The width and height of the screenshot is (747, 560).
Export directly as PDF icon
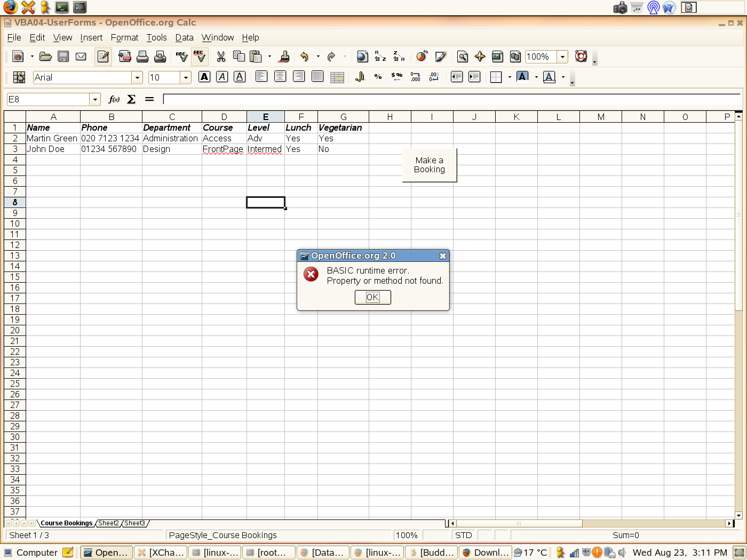coord(125,57)
